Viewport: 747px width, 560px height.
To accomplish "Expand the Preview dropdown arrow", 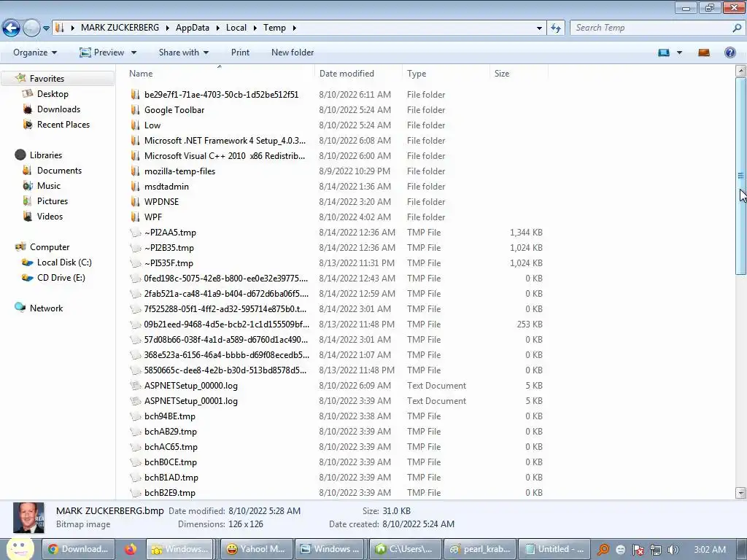I will tap(134, 52).
